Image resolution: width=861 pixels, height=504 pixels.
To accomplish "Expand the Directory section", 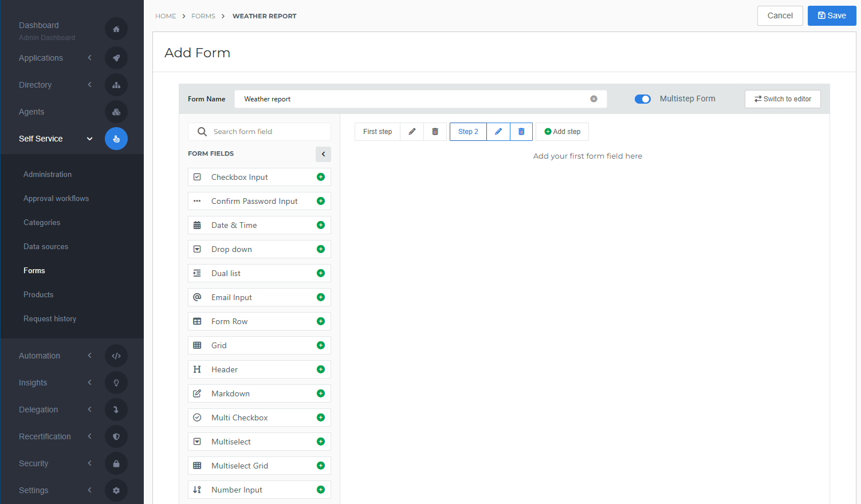I will [89, 84].
